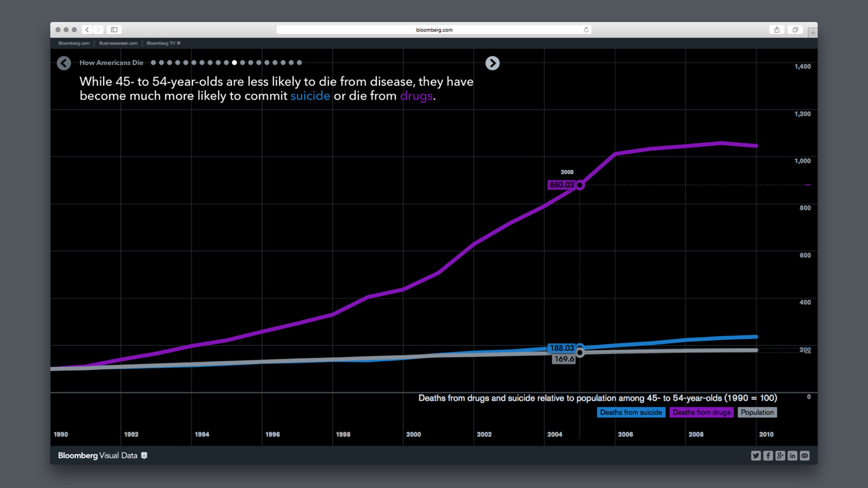The image size is (868, 488).
Task: Share on LinkedIn icon
Action: [x=792, y=455]
